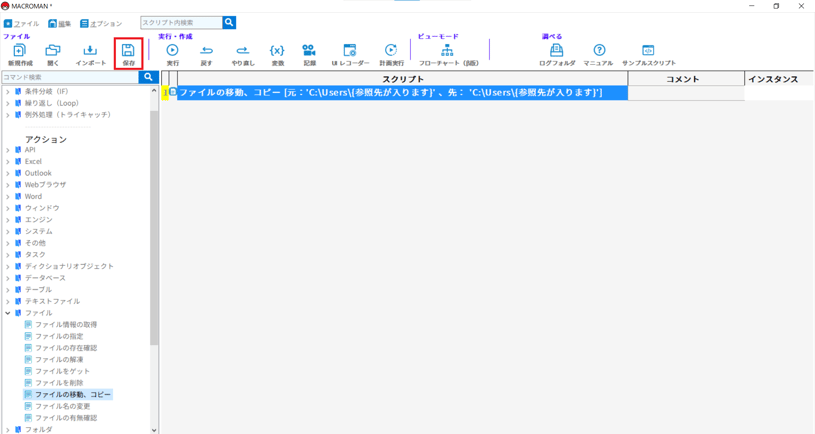
Task: Select ファイル名の変更 command
Action: click(x=62, y=406)
